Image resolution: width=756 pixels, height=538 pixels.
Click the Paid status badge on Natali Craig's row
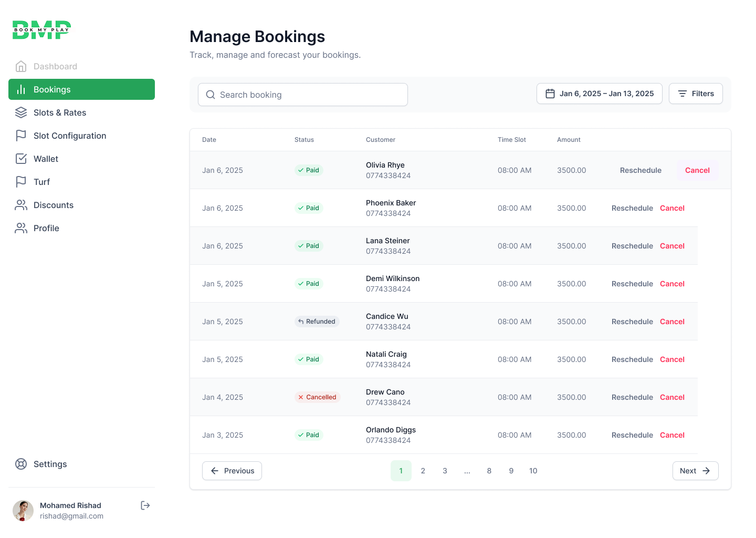(x=309, y=359)
